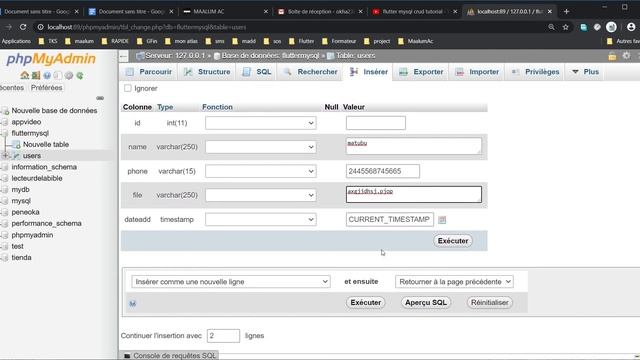
Task: Click 'Base de données: fluttermysql' breadcrumb
Action: coord(270,56)
